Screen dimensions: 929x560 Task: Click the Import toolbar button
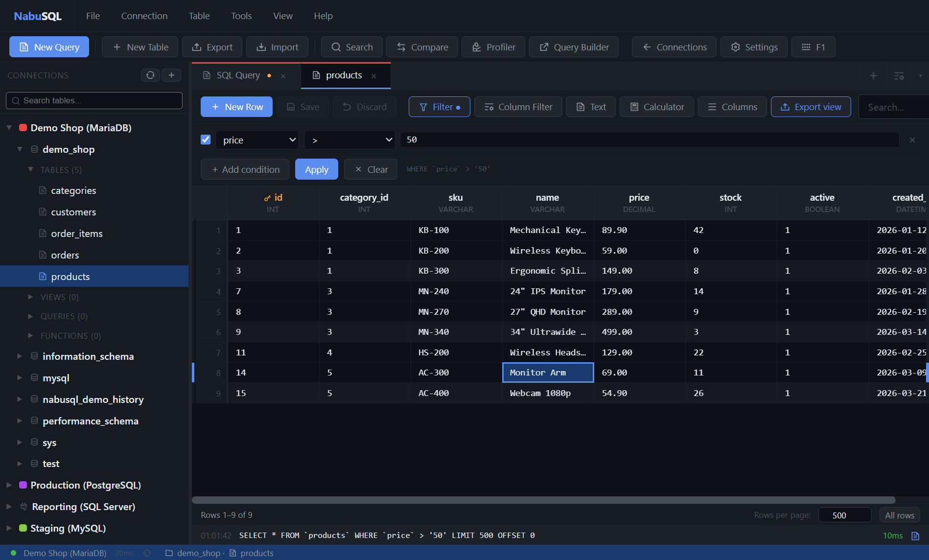pos(277,47)
